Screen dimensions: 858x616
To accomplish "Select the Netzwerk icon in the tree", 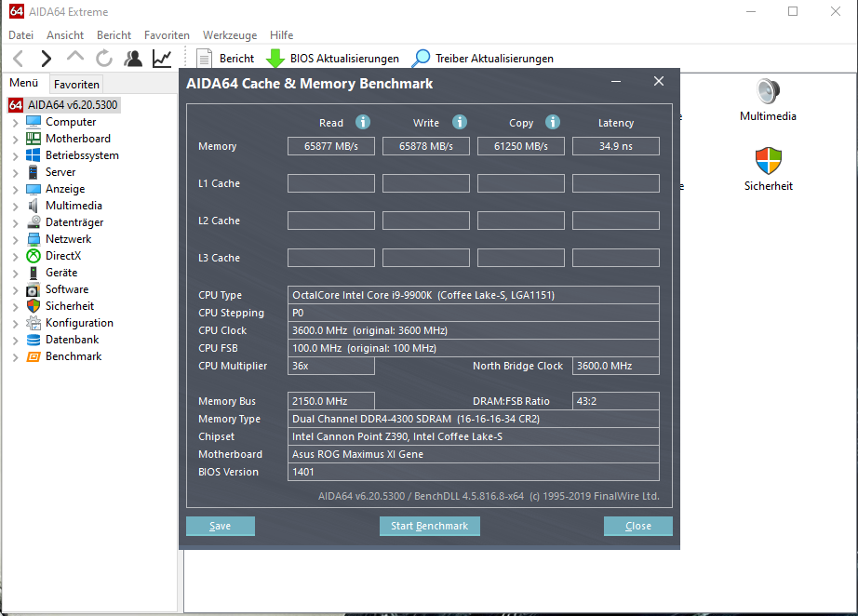I will point(34,239).
